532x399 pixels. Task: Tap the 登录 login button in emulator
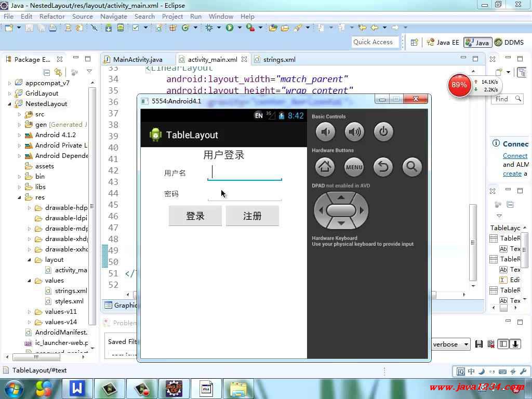(195, 216)
